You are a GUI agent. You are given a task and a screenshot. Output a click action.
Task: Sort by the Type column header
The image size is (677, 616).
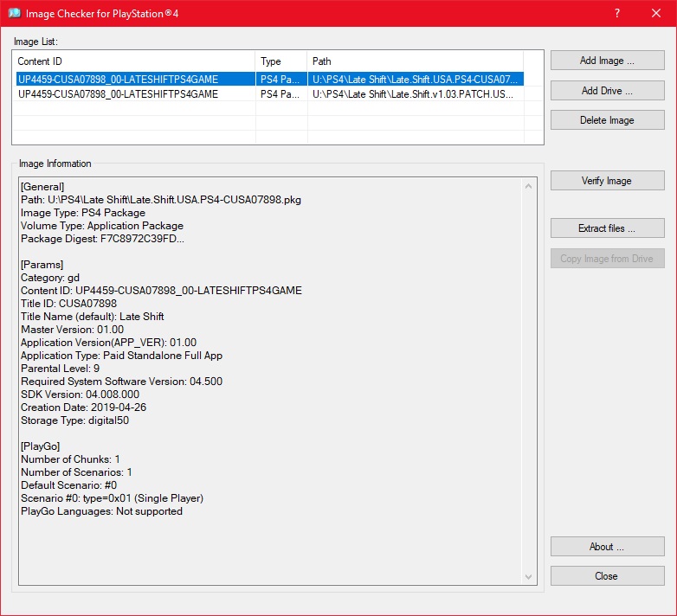click(281, 61)
